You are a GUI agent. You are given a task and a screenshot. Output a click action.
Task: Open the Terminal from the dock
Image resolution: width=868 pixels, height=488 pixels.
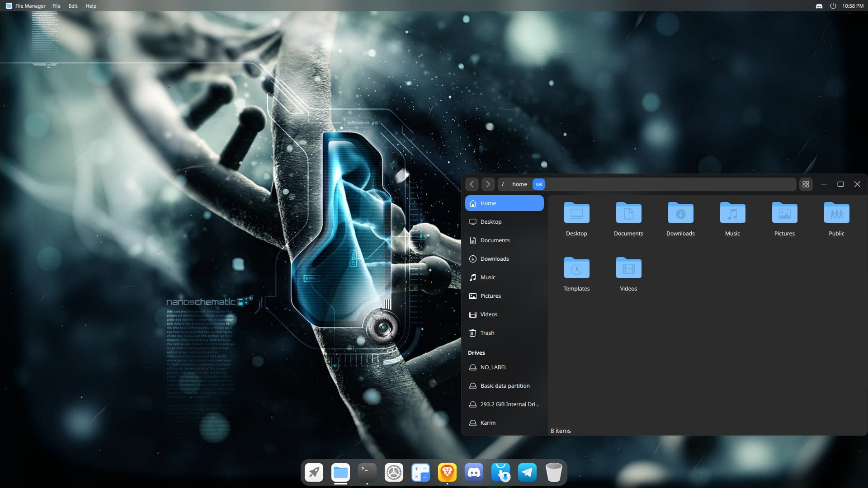(x=367, y=473)
